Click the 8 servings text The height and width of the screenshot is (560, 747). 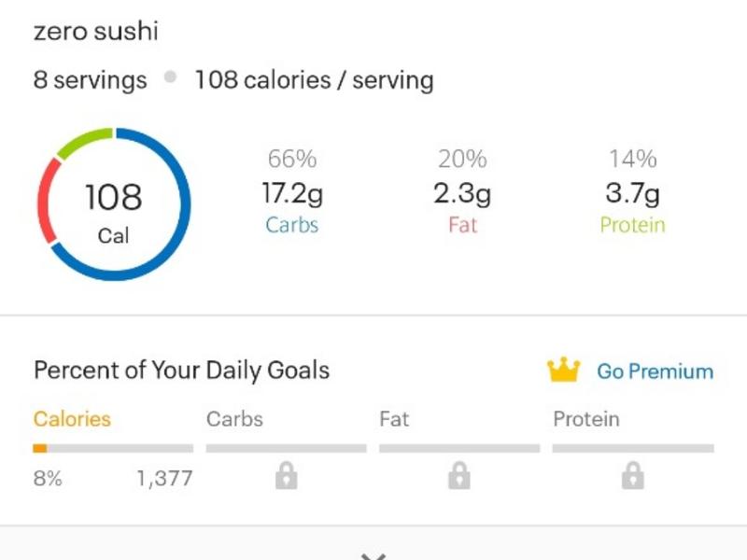click(90, 80)
